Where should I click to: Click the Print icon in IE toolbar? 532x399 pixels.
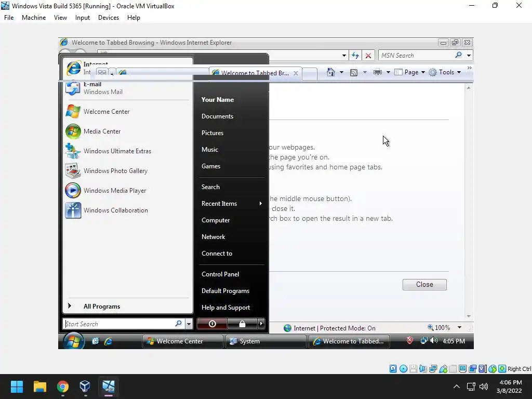tap(377, 72)
